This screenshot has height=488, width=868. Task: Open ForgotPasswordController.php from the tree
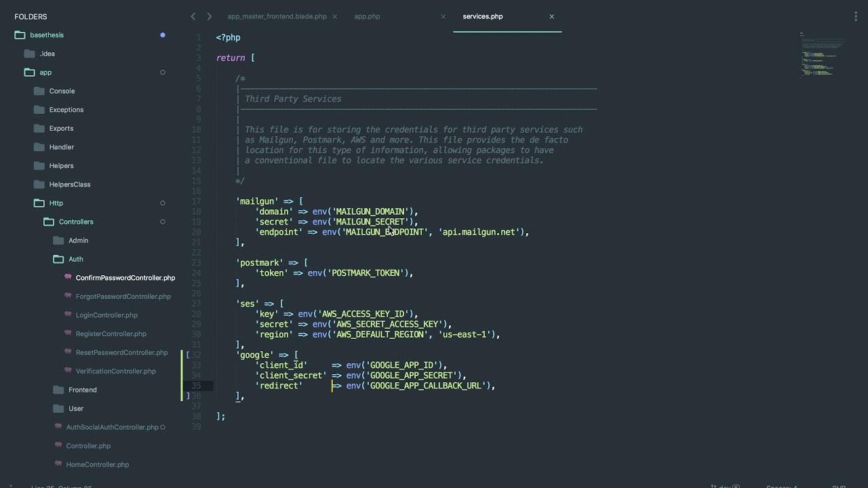[x=123, y=296]
